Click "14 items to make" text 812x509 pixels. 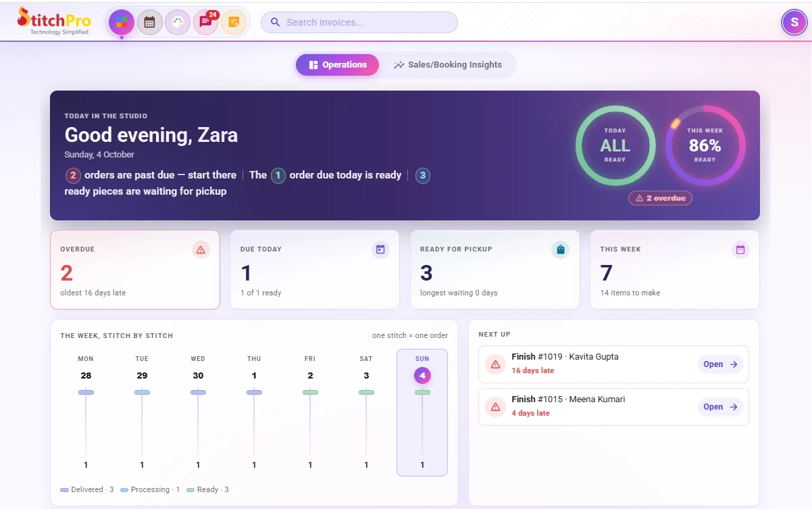point(630,293)
